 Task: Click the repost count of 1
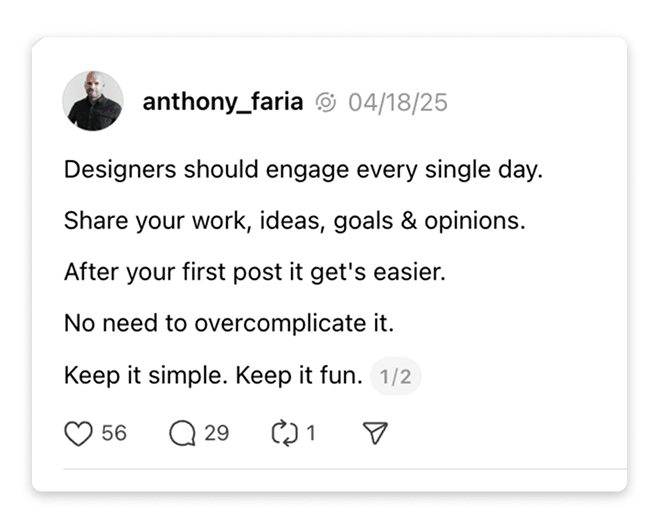tap(311, 433)
